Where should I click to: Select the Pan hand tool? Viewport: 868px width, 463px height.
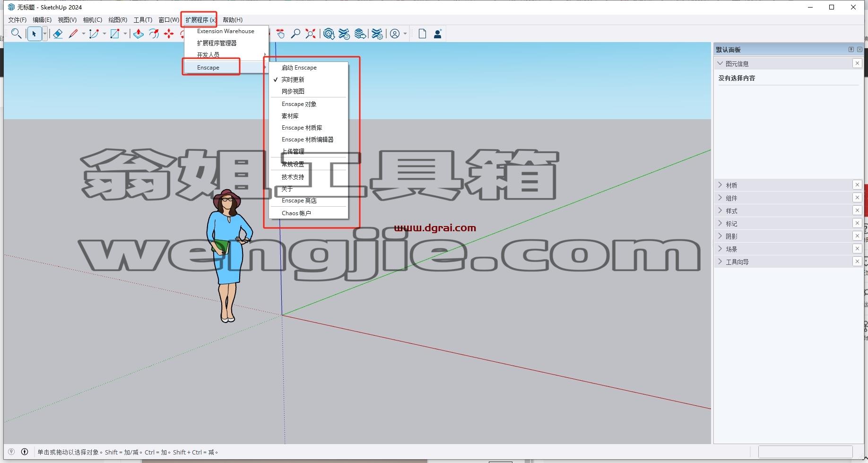coord(280,34)
